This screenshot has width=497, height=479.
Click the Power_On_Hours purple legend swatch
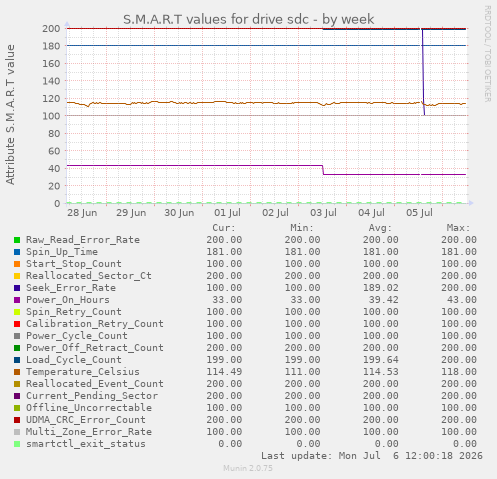(x=17, y=300)
